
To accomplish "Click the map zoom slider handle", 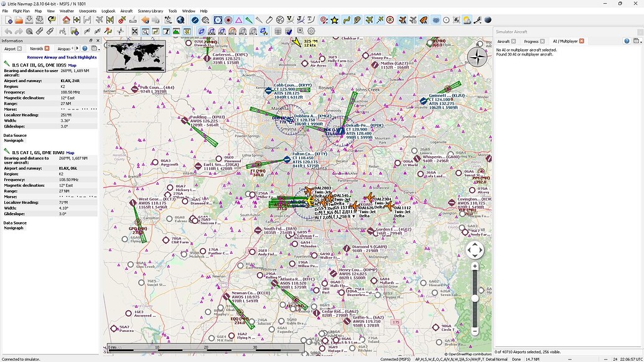I will click(475, 297).
